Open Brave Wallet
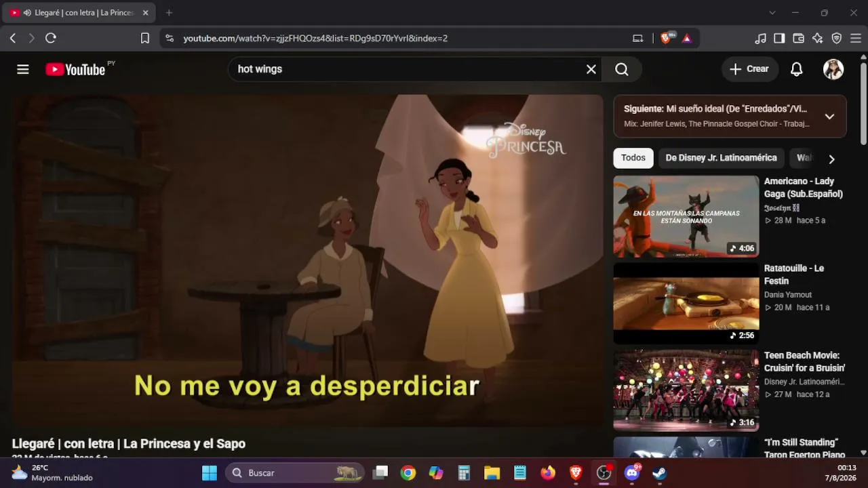The image size is (868, 488). coord(799,39)
